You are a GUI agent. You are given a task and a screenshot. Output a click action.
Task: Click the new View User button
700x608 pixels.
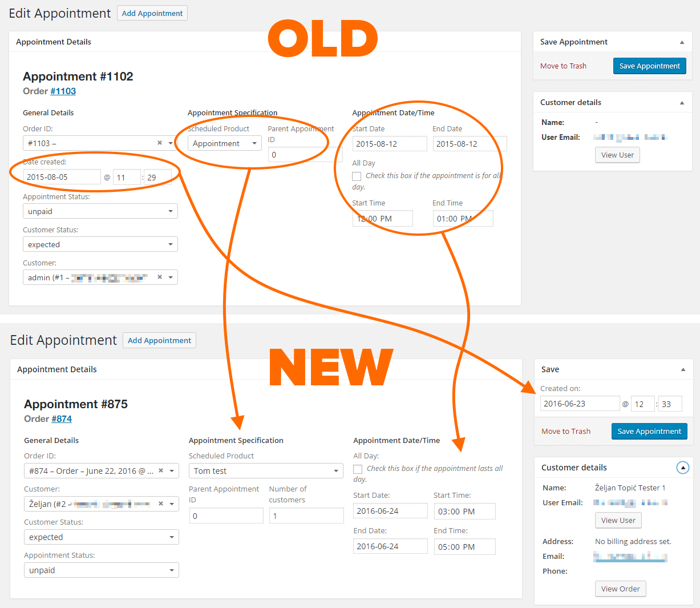pyautogui.click(x=618, y=520)
